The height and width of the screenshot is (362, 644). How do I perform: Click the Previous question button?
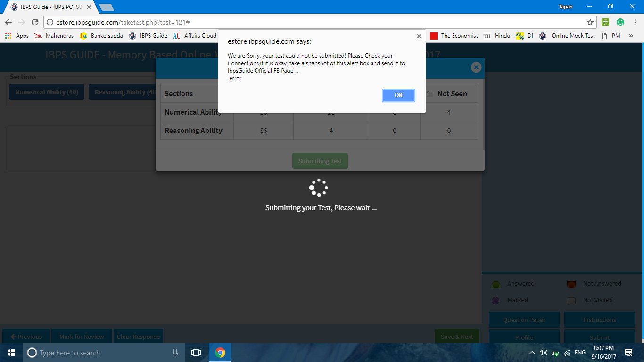(x=26, y=337)
